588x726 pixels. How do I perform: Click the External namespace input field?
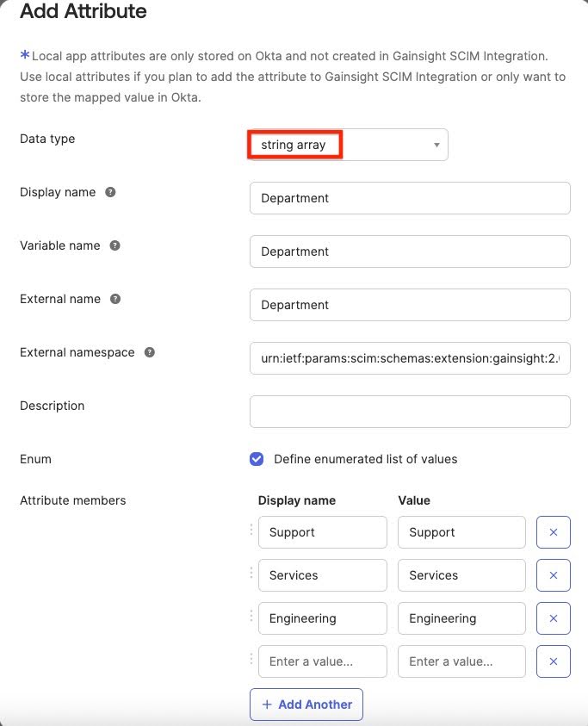coord(410,358)
